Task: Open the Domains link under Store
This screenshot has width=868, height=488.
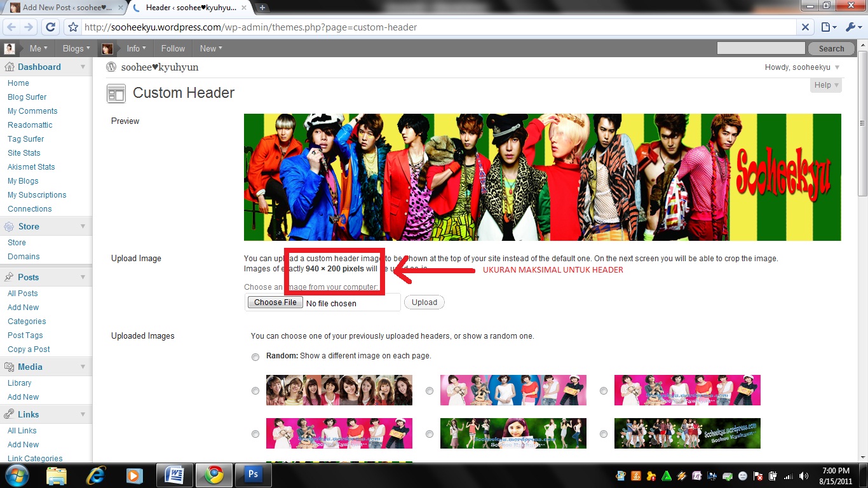Action: click(x=24, y=257)
